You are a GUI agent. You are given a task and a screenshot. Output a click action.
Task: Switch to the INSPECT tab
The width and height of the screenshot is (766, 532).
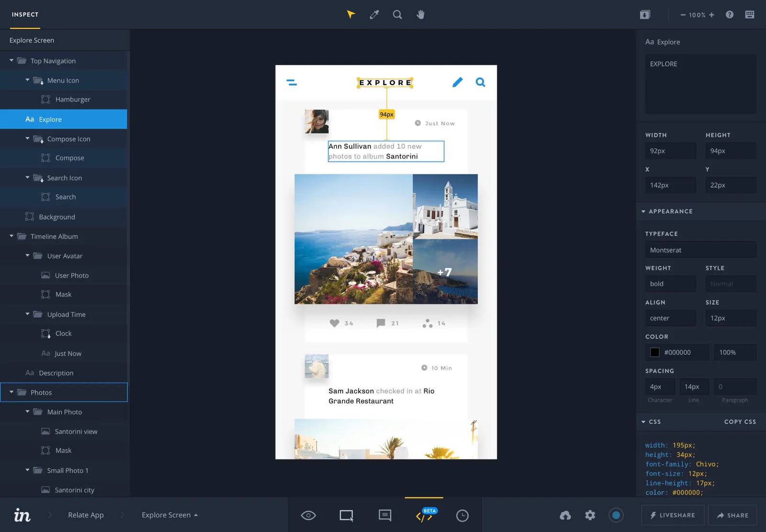coord(24,14)
